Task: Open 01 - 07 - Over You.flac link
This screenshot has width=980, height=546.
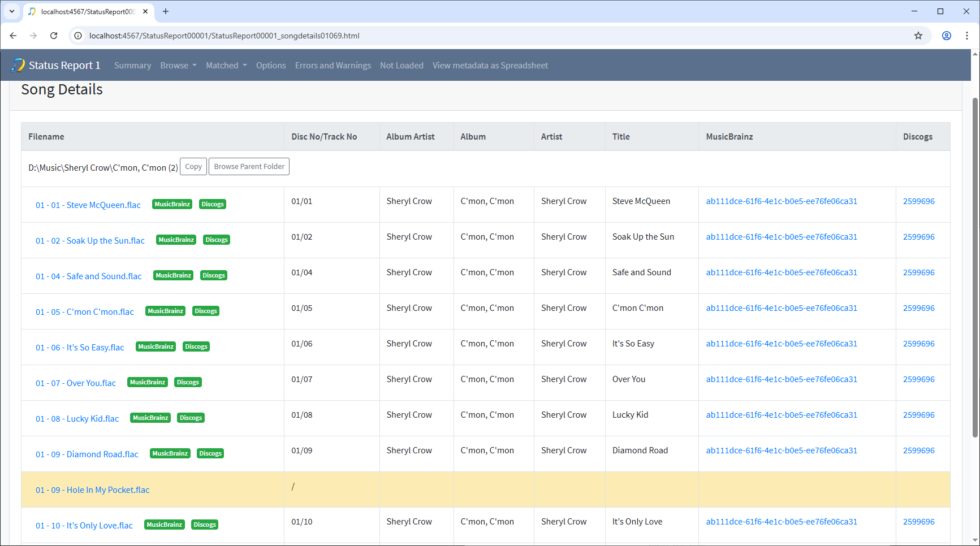Action: tap(76, 383)
